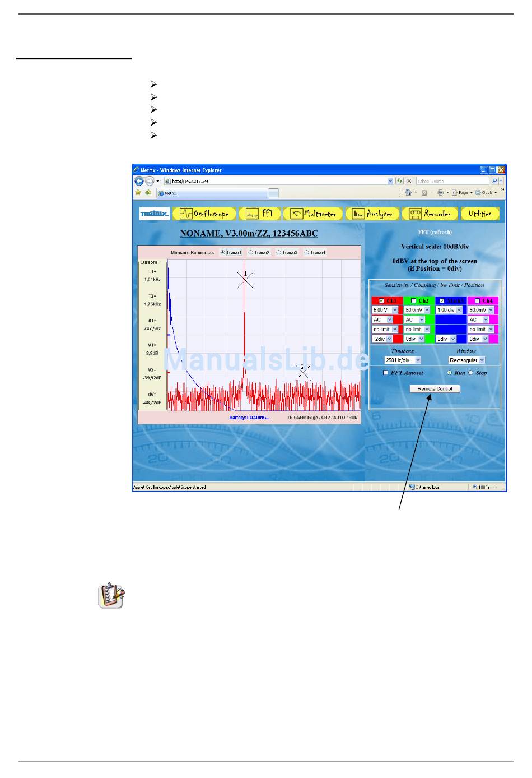Image resolution: width=532 pixels, height=778 pixels.
Task: Open the Utilities tab
Action: (x=479, y=214)
